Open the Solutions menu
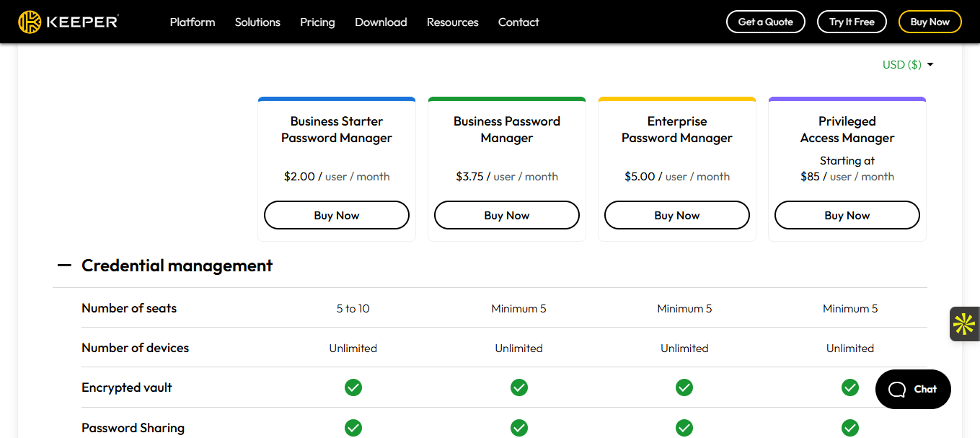 [x=257, y=22]
